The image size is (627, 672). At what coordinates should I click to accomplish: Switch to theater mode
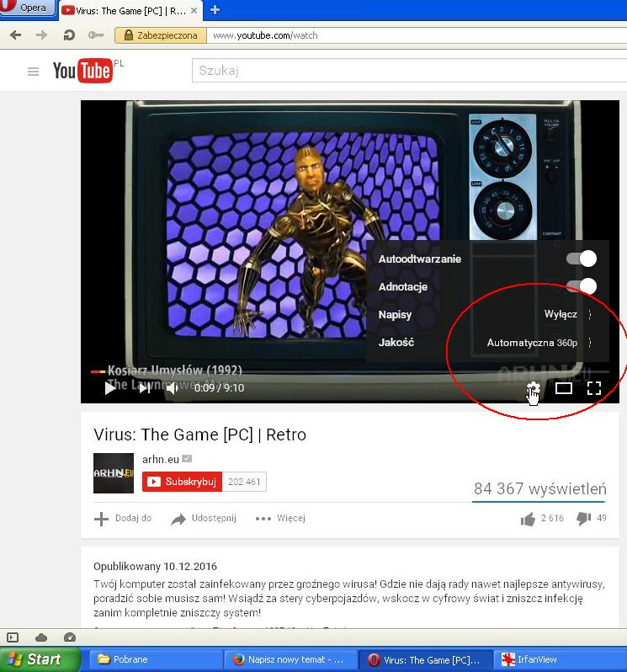click(564, 388)
